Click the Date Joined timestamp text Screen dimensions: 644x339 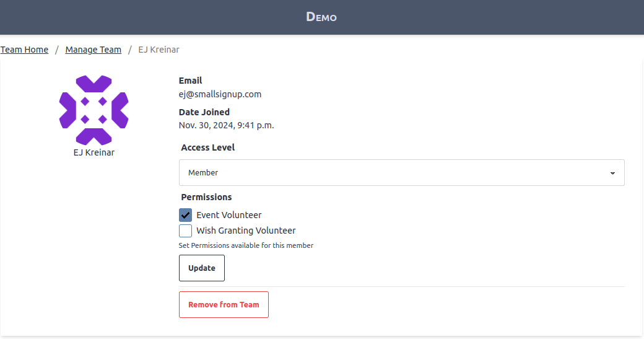226,125
